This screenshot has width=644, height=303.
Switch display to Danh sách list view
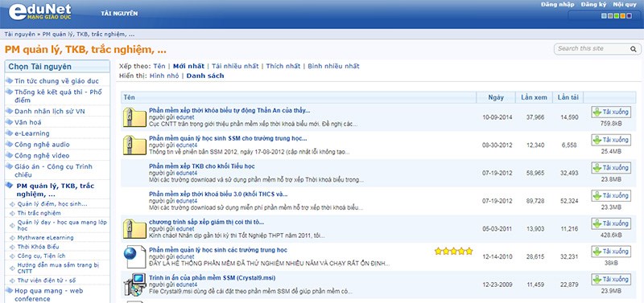(x=205, y=76)
